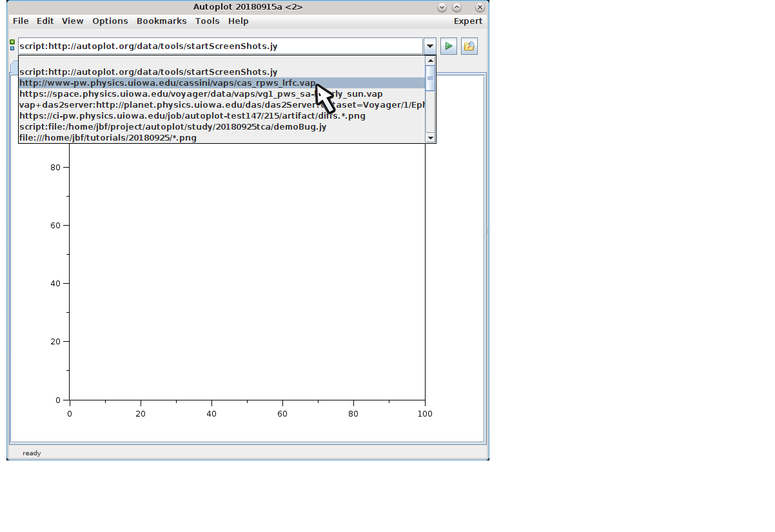Click the Expert mode button
This screenshot has width=775, height=532.
[467, 21]
